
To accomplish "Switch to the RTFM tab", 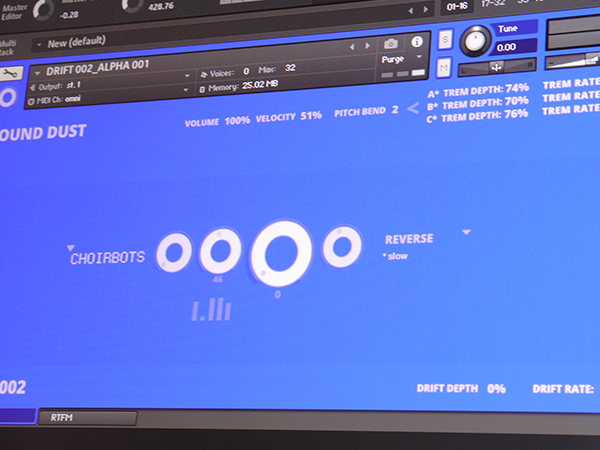I will click(87, 417).
